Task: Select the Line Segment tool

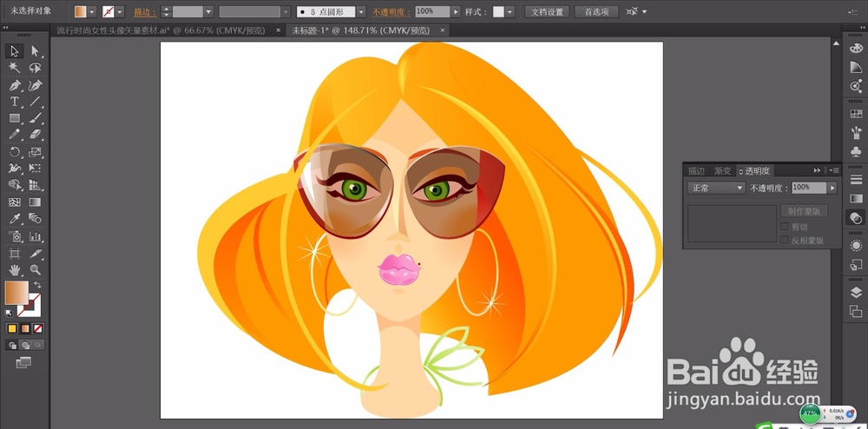Action: pyautogui.click(x=36, y=102)
